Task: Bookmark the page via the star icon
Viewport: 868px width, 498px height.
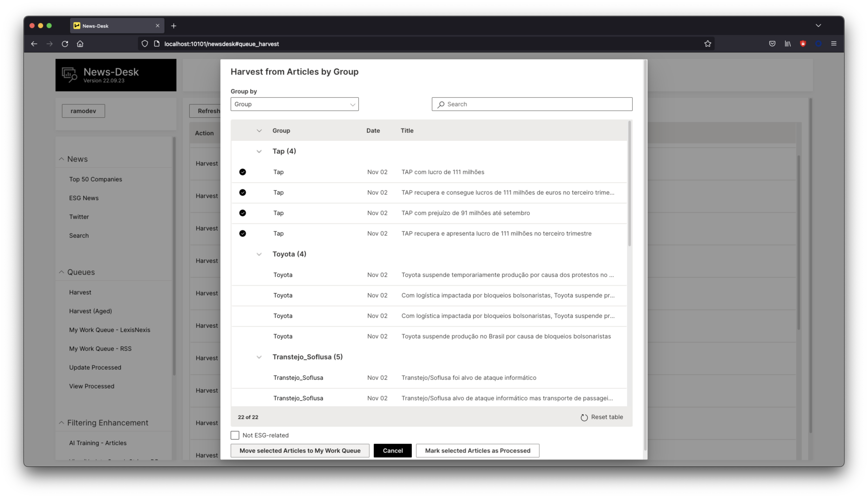Action: pyautogui.click(x=708, y=44)
